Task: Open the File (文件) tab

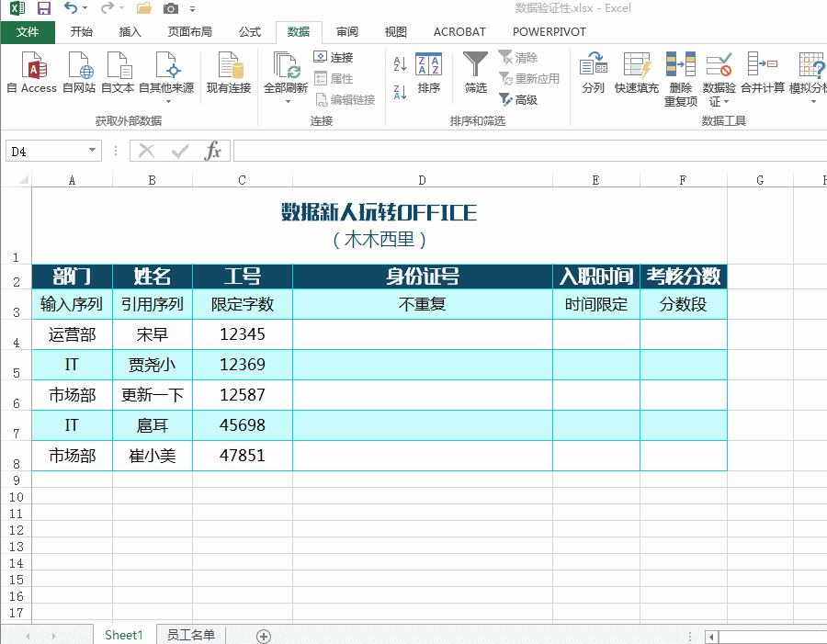Action: pyautogui.click(x=28, y=32)
